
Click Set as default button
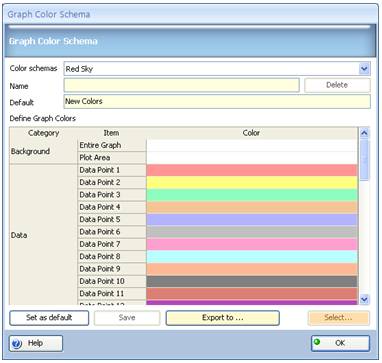click(49, 318)
